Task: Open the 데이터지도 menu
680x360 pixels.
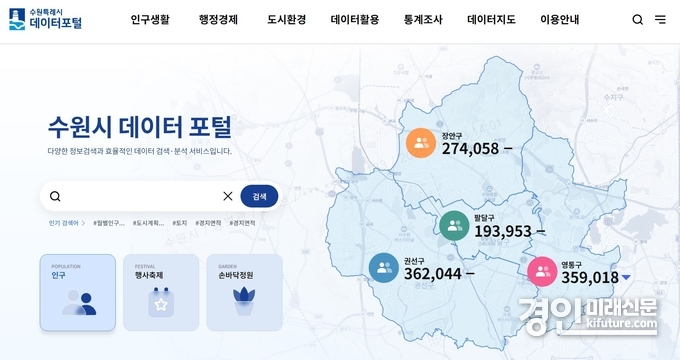Action: coord(491,20)
